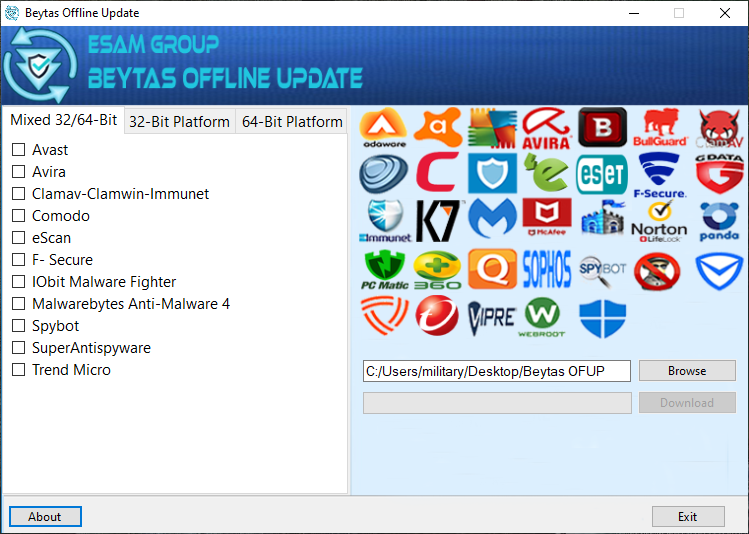Check the Avast checkbox
The image size is (749, 534).
19,150
